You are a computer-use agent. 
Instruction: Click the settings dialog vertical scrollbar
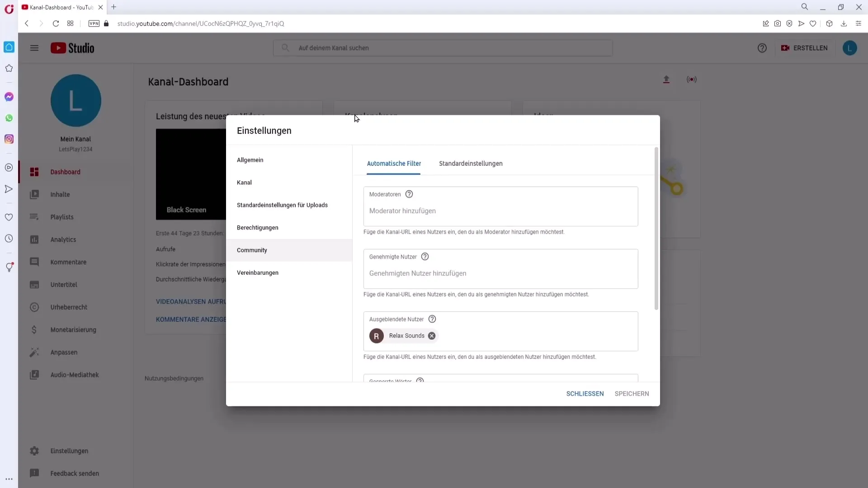click(656, 229)
